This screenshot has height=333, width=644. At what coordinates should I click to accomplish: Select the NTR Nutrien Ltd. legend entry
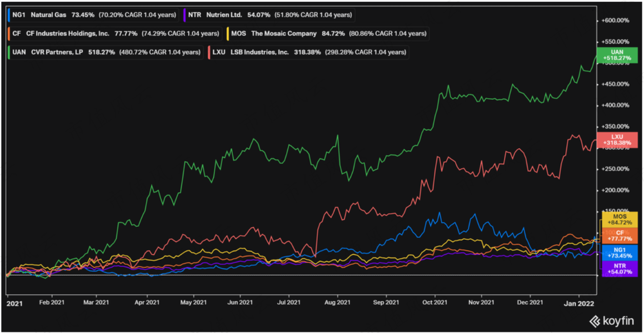click(269, 15)
